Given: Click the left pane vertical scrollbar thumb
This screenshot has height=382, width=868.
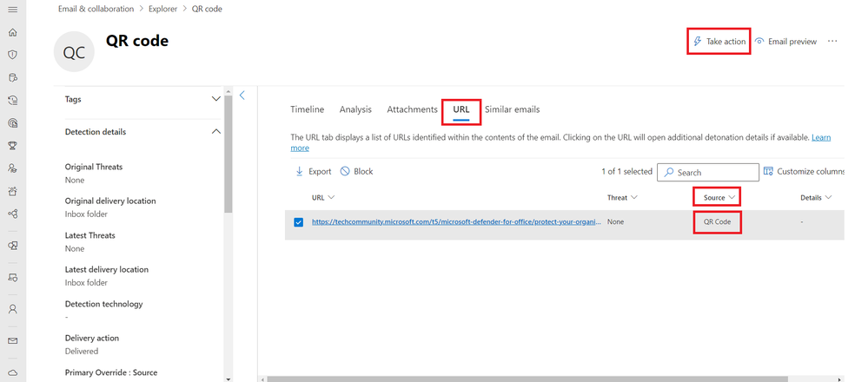Looking at the screenshot, I should 229,154.
